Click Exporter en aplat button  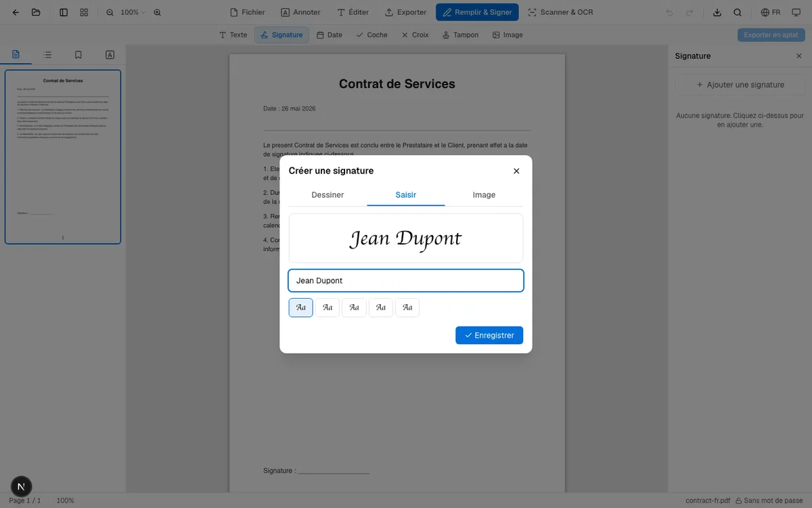click(771, 35)
